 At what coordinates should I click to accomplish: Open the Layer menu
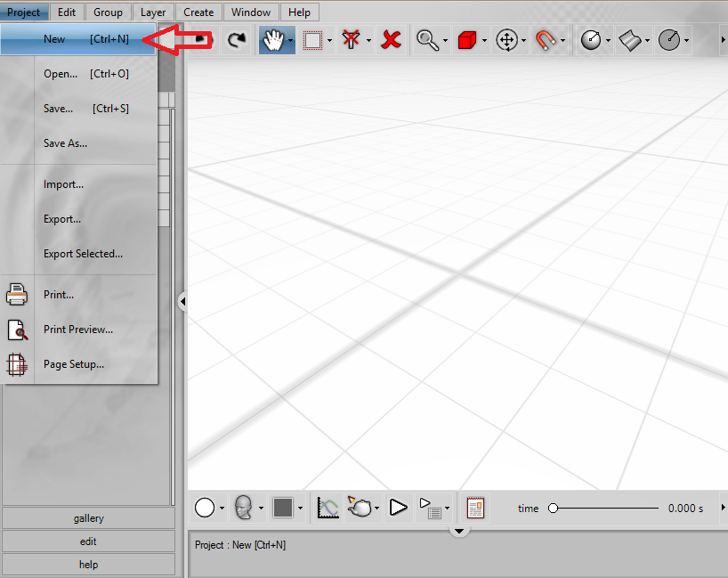(153, 12)
